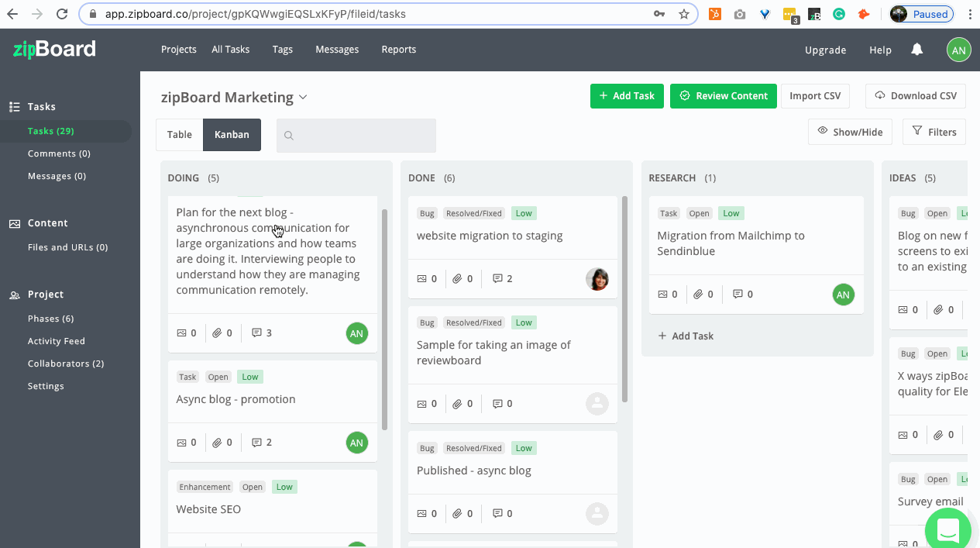
Task: Click the search magnifier icon
Action: 289,136
